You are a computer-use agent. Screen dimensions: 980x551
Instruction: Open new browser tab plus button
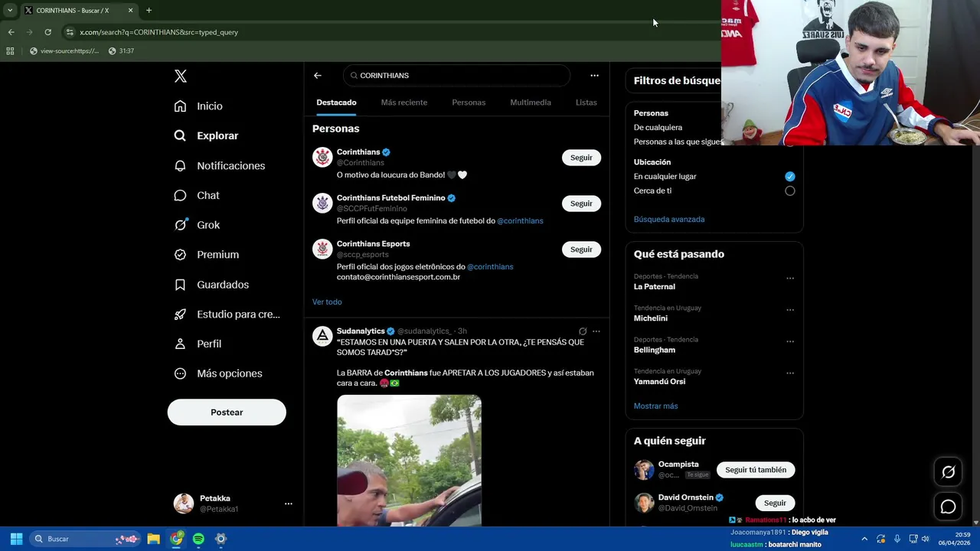tap(149, 11)
